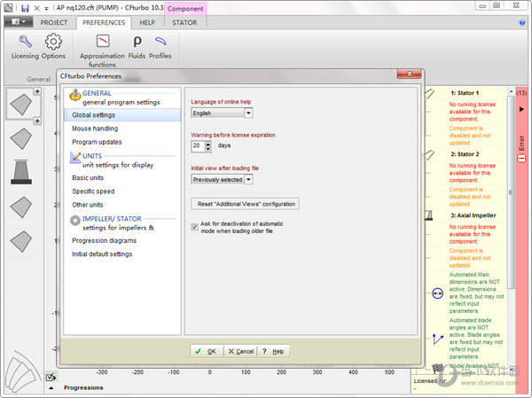
Task: Select Global settings in preferences list
Action: pyautogui.click(x=122, y=115)
